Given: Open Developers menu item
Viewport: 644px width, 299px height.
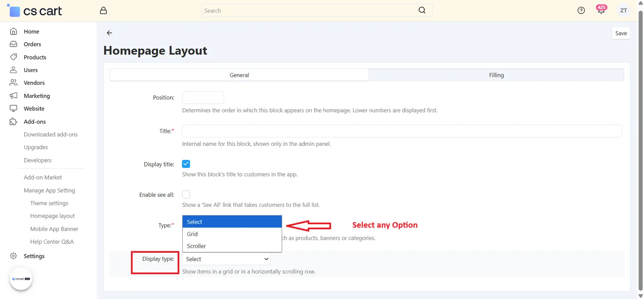Looking at the screenshot, I should [x=38, y=160].
